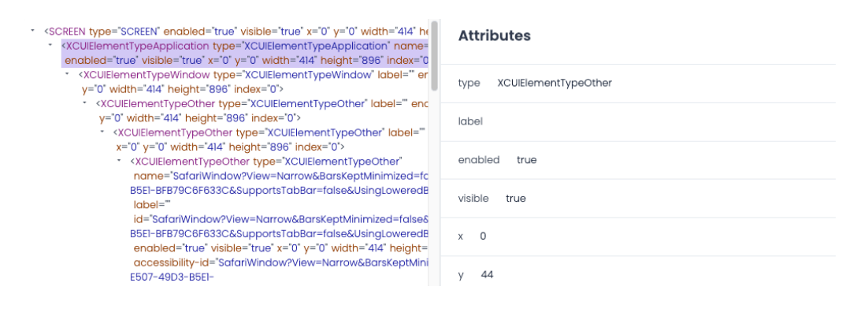Viewport: 868px width, 309px height.
Task: Collapse the XCUIElementTypeApplication node arrow
Action: click(x=50, y=45)
